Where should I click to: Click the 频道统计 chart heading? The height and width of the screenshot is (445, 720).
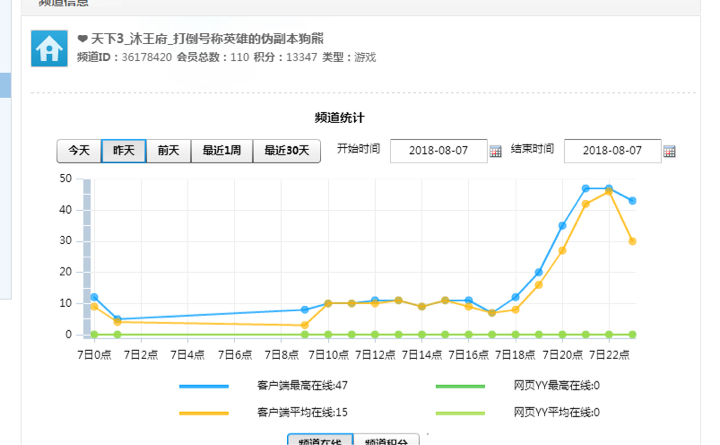click(339, 118)
